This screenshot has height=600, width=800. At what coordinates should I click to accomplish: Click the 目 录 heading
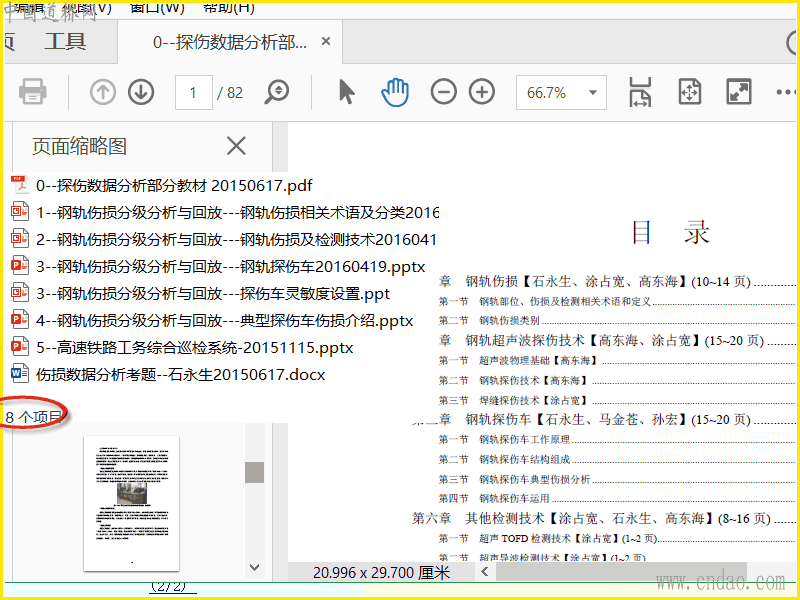(x=670, y=232)
